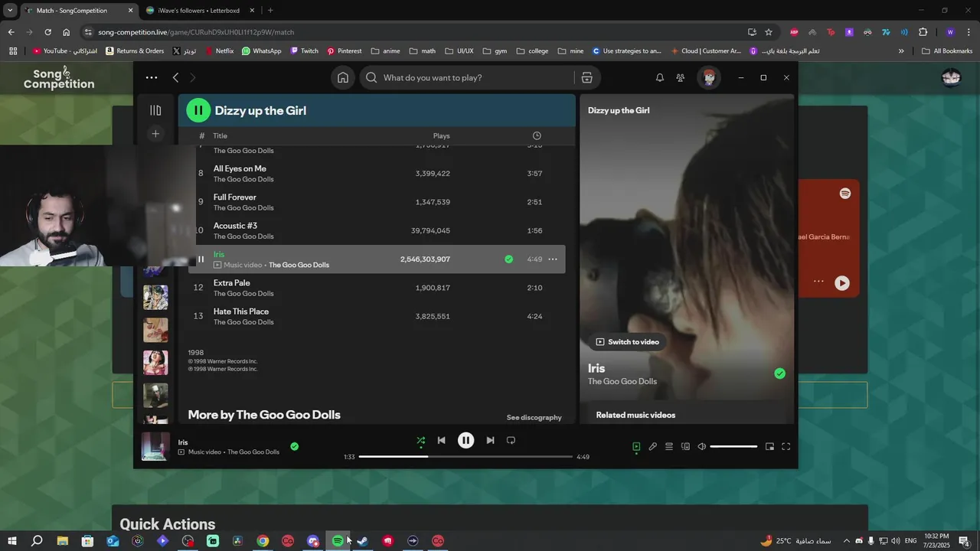
Task: Create a playlist with the plus icon
Action: point(155,134)
